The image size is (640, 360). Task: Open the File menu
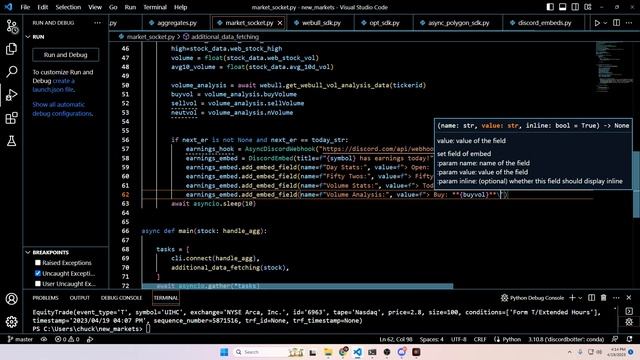pos(25,7)
